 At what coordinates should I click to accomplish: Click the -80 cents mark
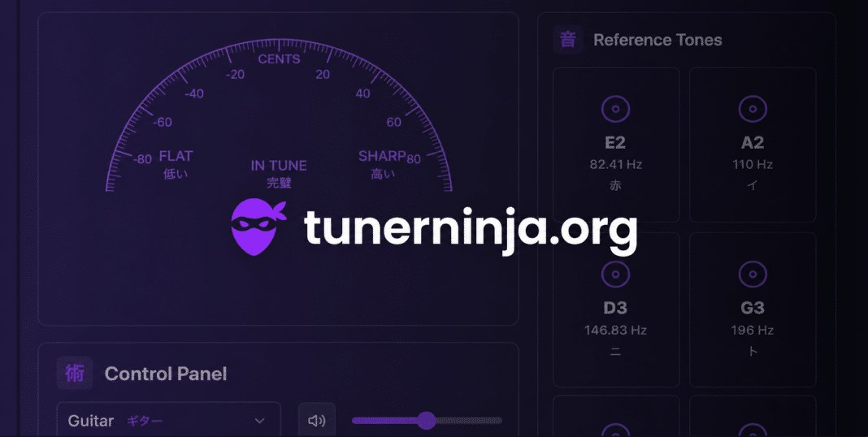coord(142,159)
